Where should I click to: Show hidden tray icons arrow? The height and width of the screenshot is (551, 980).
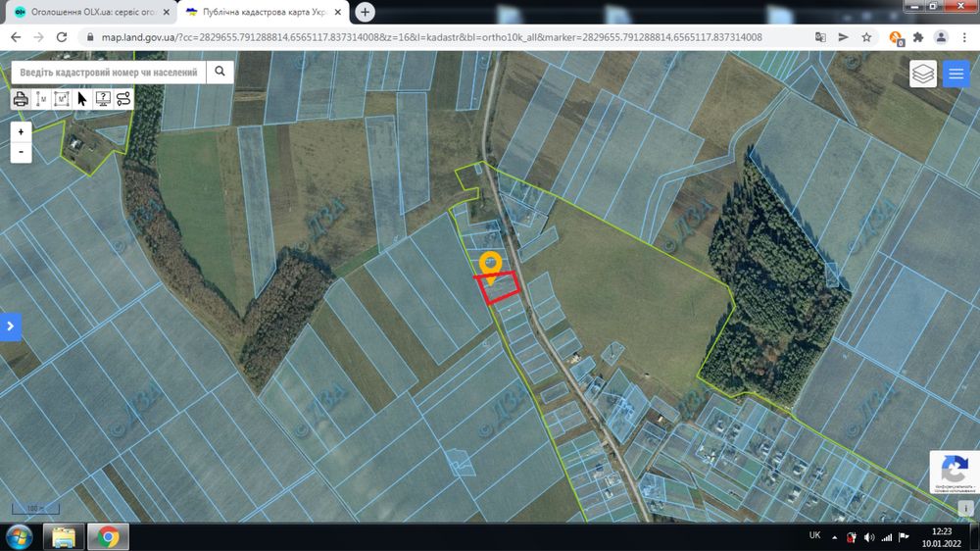click(834, 537)
